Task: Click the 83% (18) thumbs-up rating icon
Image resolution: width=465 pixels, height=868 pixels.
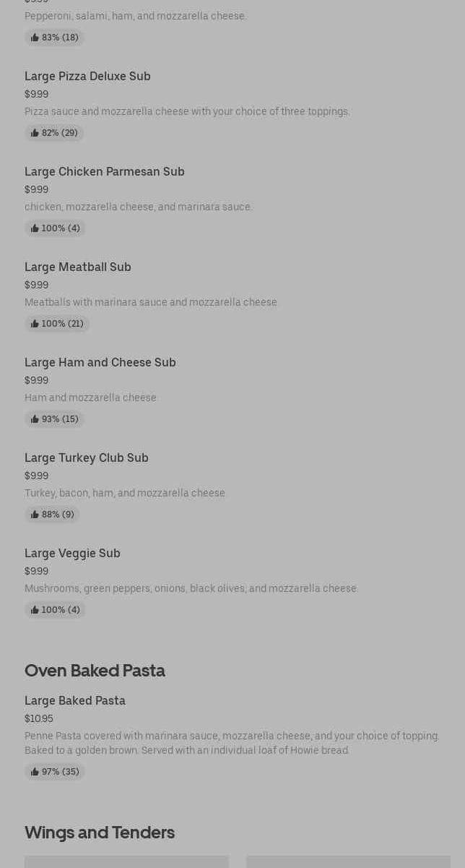Action: [35, 38]
